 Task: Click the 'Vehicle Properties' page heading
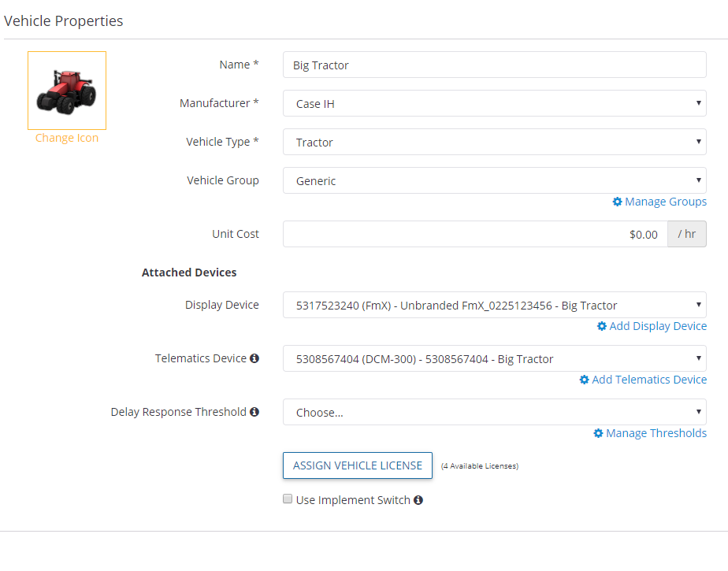pyautogui.click(x=64, y=21)
